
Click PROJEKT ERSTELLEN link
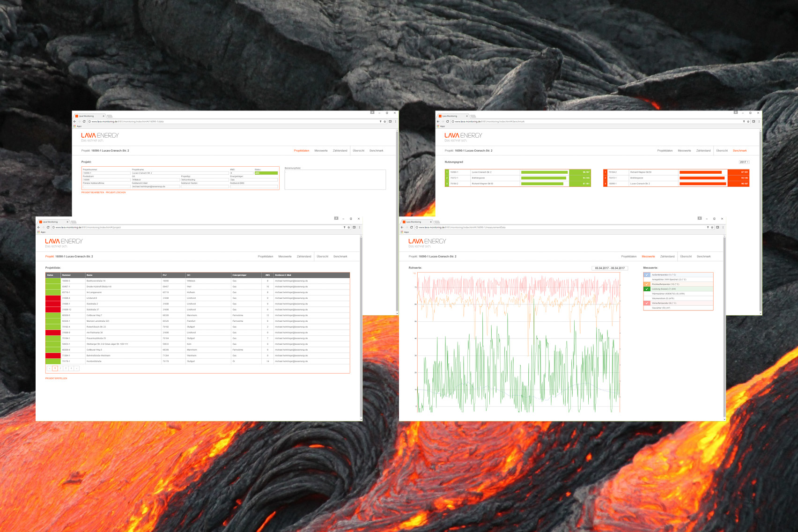pyautogui.click(x=56, y=378)
